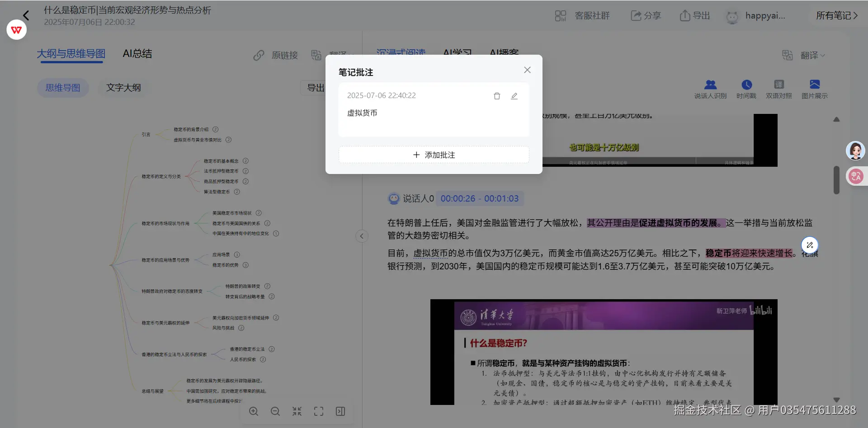Viewport: 868px width, 428px height.
Task: Click the fit-to-view collapse icon
Action: coord(297,411)
